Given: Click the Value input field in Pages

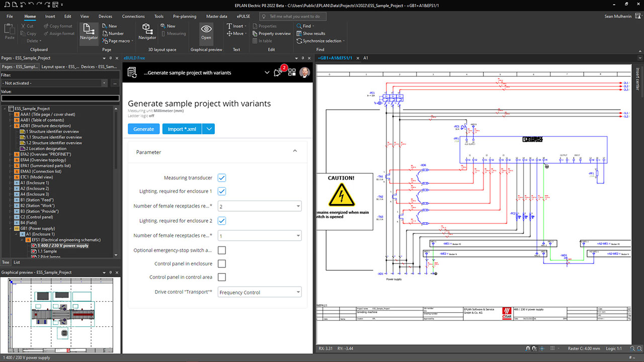Looking at the screenshot, I should point(60,99).
